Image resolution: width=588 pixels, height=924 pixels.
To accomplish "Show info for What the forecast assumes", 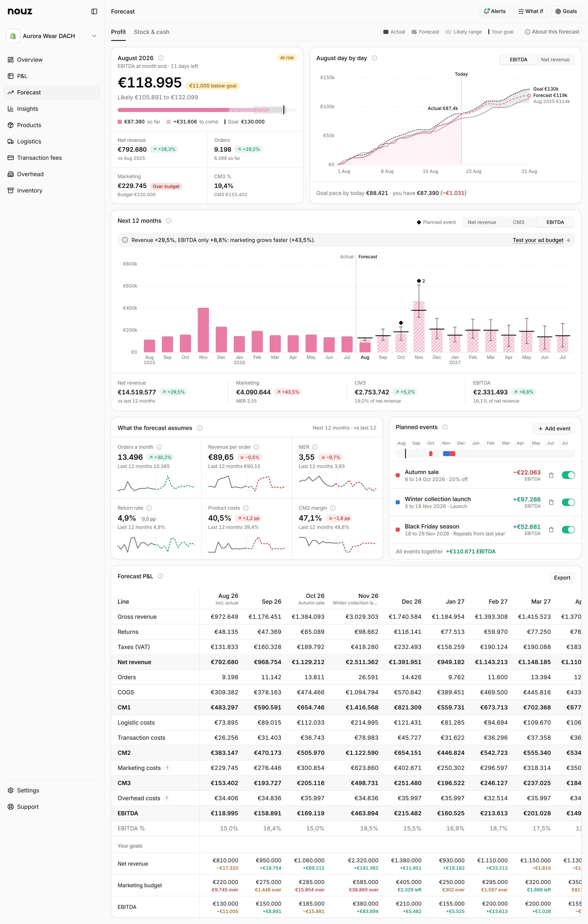I will point(200,428).
